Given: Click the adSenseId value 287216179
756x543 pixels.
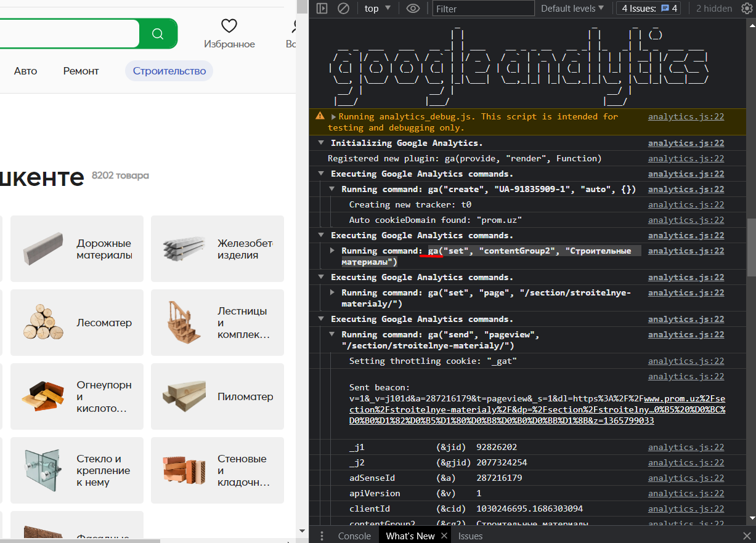Looking at the screenshot, I should coord(499,478).
